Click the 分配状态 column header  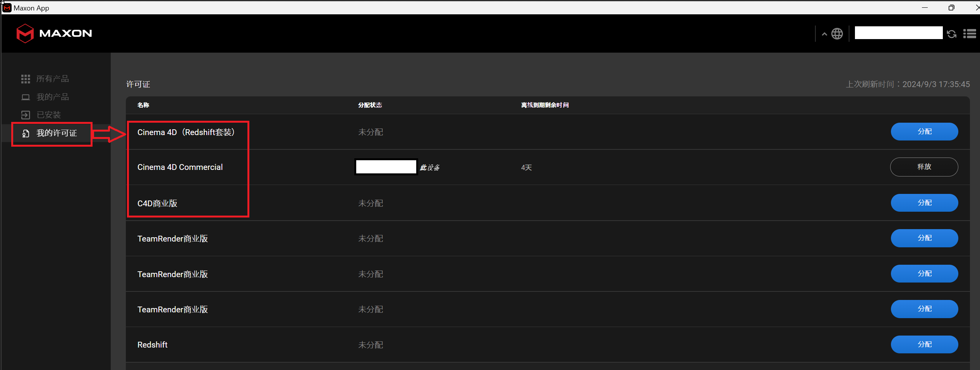370,105
